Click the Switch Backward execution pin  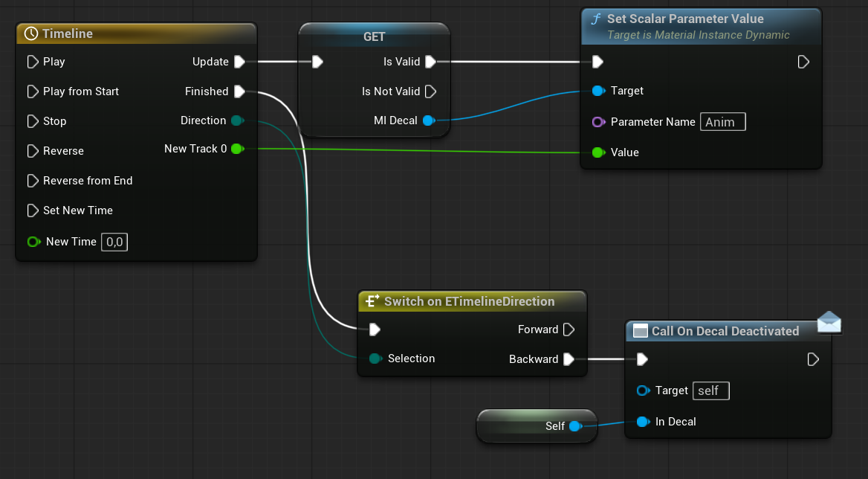569,359
